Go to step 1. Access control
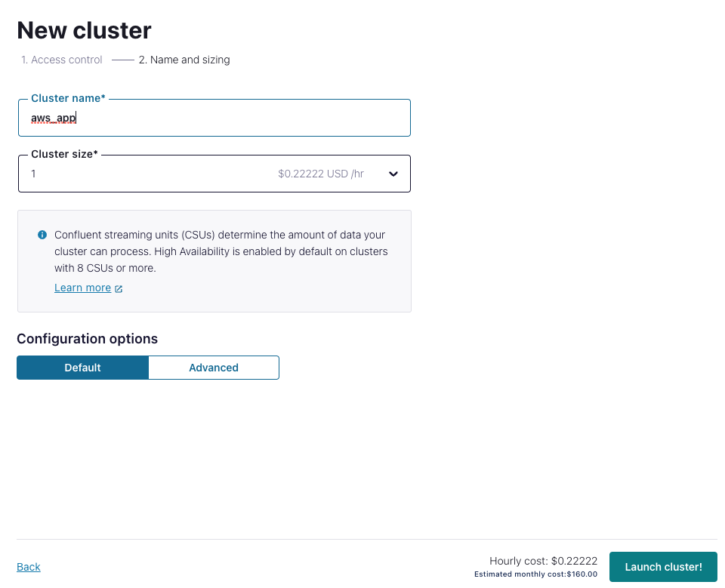This screenshot has width=725, height=588. 61,60
